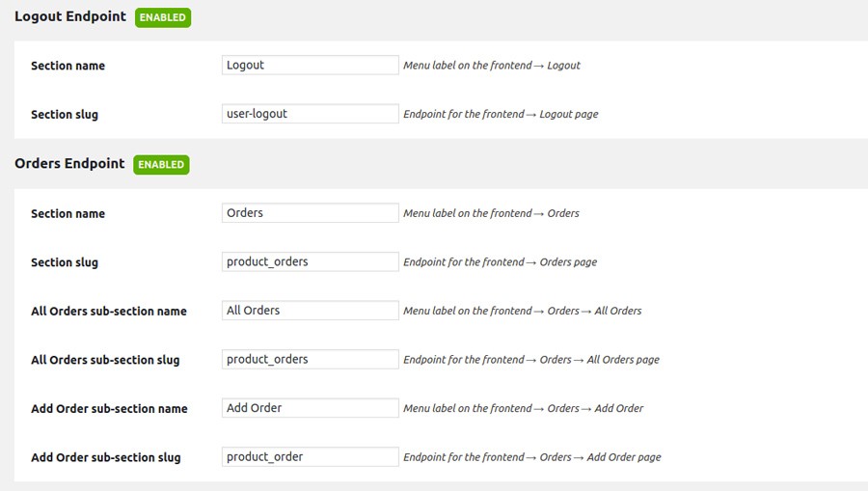This screenshot has height=491, width=868.
Task: Click the Logout section name input field
Action: pos(310,66)
